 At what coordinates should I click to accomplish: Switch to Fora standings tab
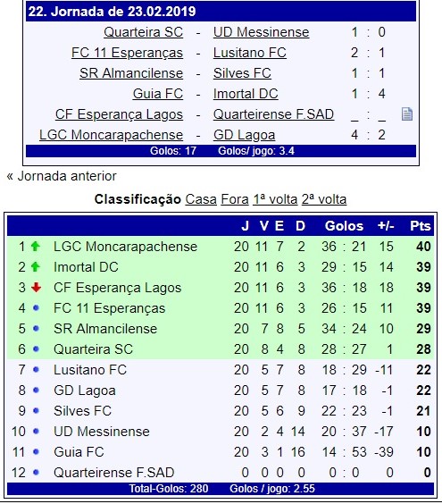coord(235,199)
